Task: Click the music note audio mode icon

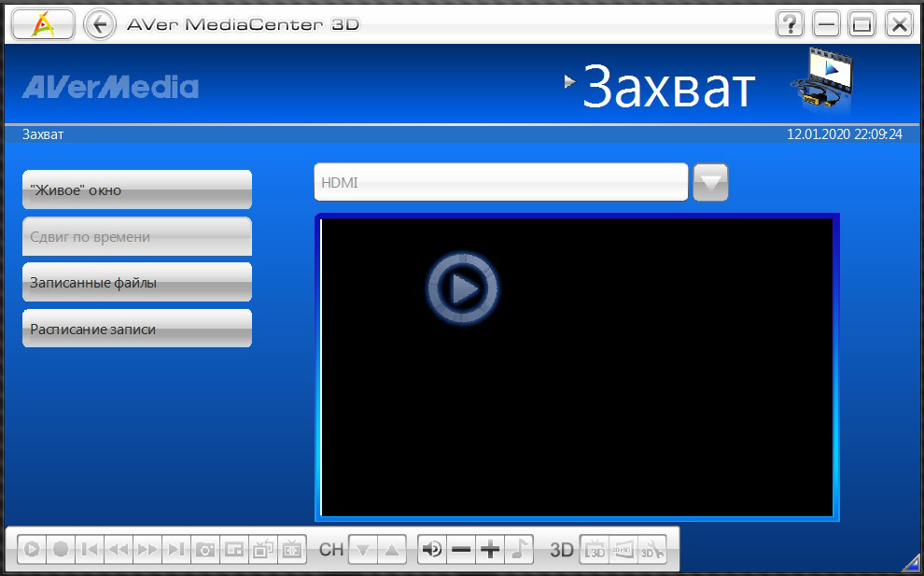Action: [x=519, y=550]
